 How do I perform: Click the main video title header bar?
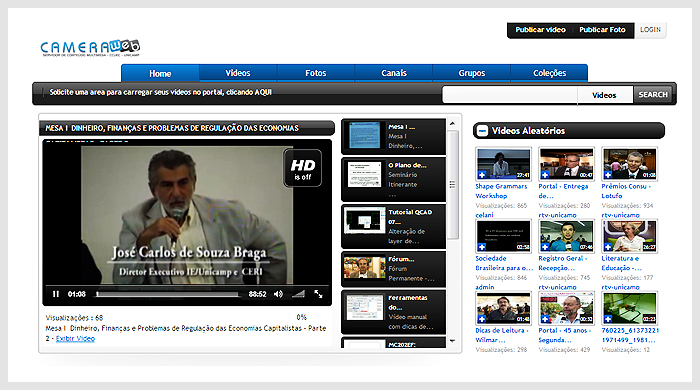[187, 128]
